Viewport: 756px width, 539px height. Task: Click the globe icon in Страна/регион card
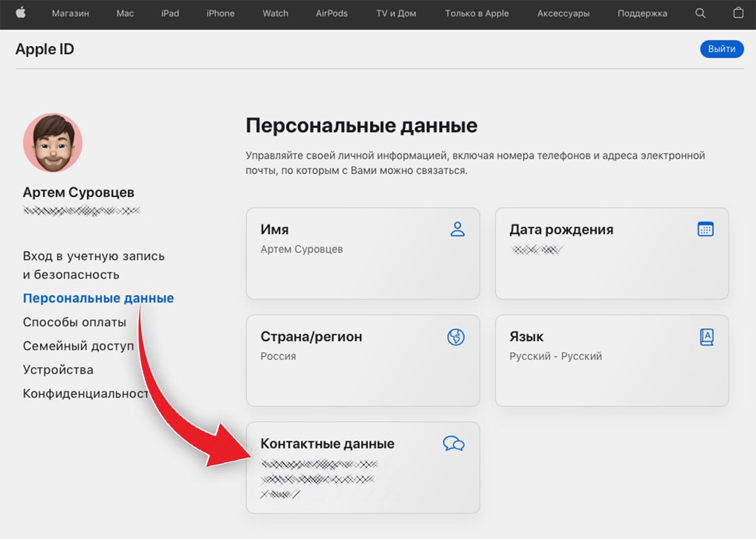(x=455, y=337)
